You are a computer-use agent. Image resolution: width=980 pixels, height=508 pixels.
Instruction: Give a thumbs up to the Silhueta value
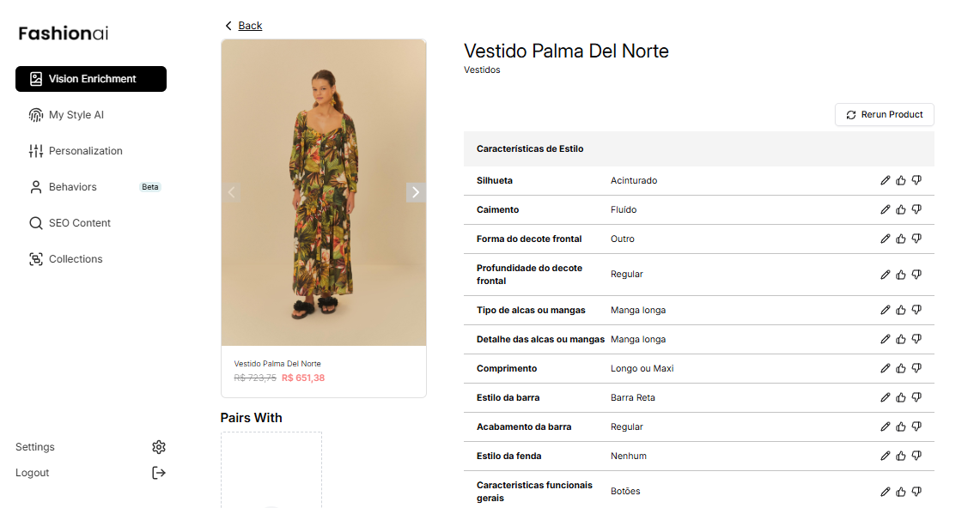900,180
